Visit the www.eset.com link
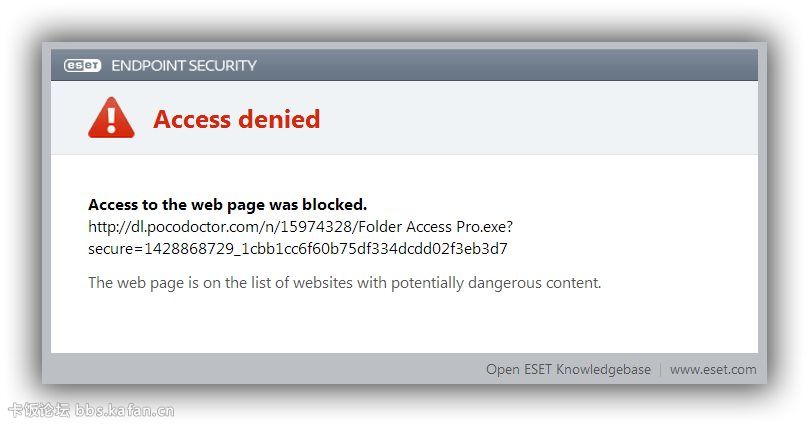The image size is (809, 426). [x=713, y=370]
